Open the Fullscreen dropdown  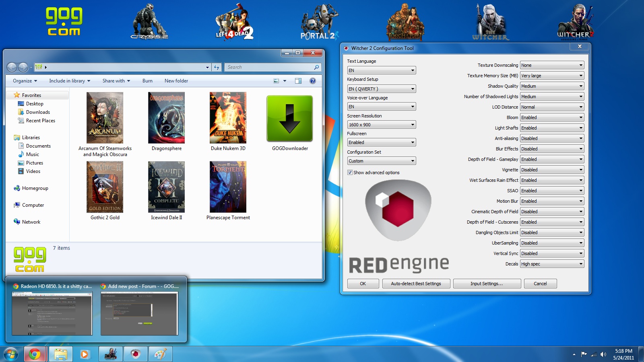coord(382,142)
